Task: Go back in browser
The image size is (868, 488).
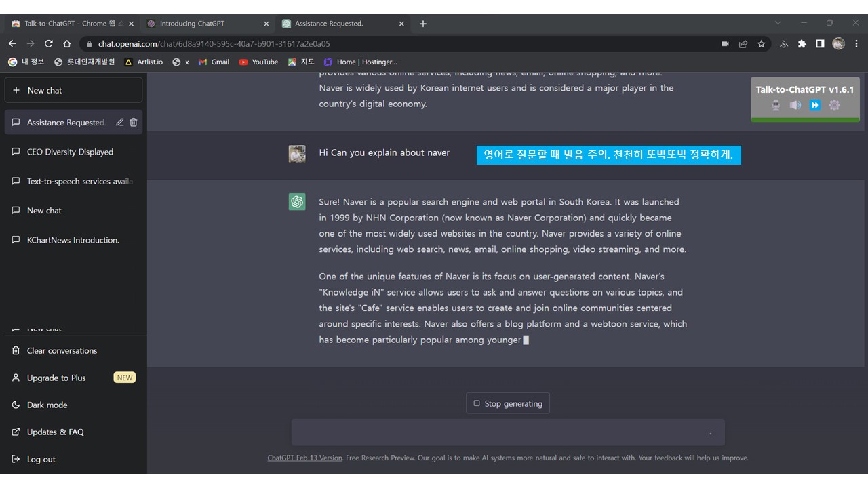Action: point(12,43)
